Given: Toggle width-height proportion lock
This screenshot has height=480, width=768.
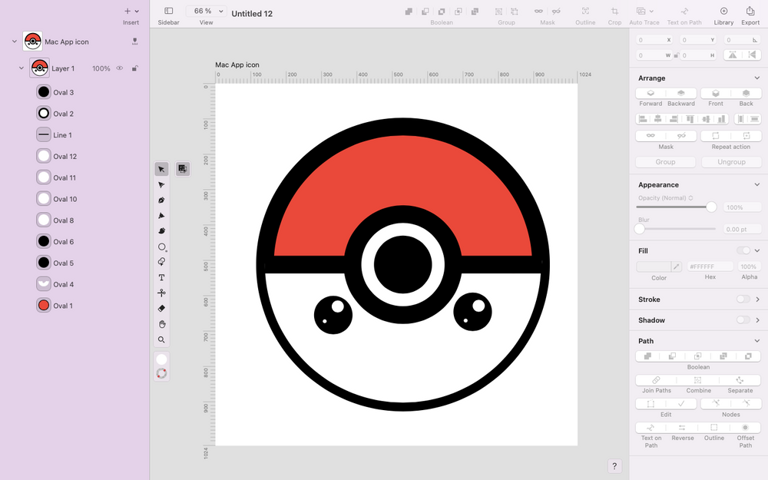Looking at the screenshot, I should (x=676, y=55).
